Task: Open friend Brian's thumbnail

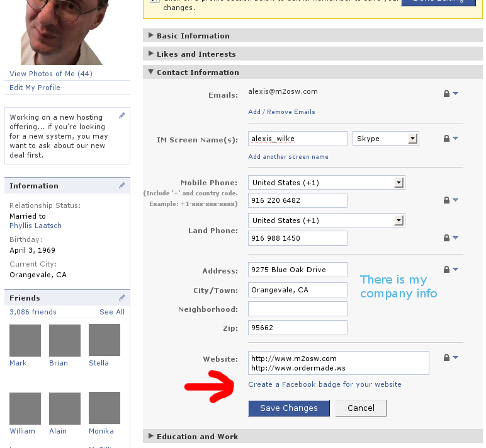Action: 65,340
